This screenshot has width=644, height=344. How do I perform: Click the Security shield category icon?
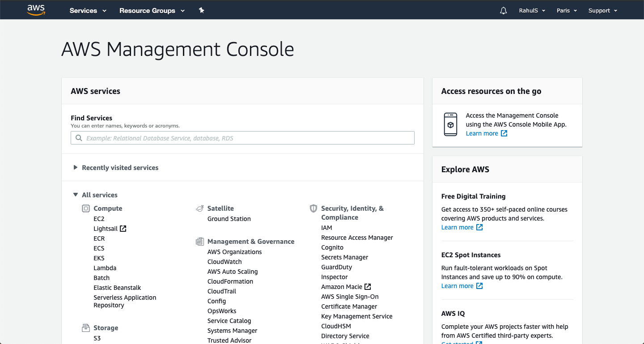point(314,208)
